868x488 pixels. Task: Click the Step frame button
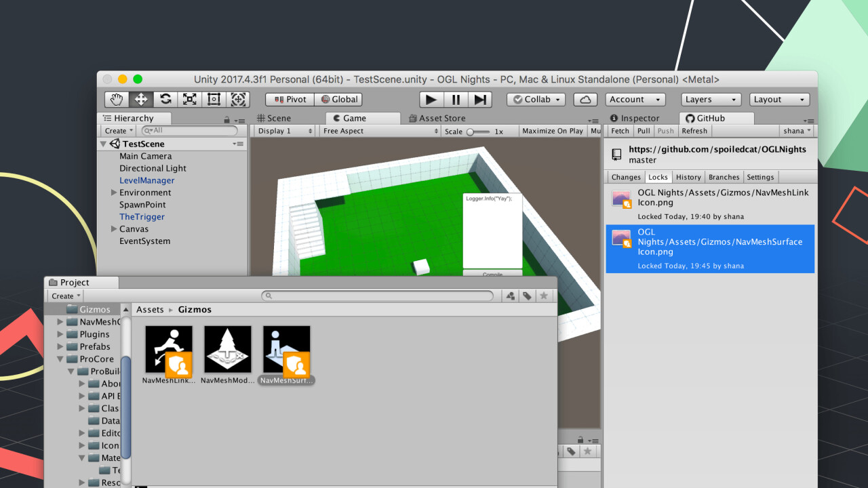pos(480,100)
